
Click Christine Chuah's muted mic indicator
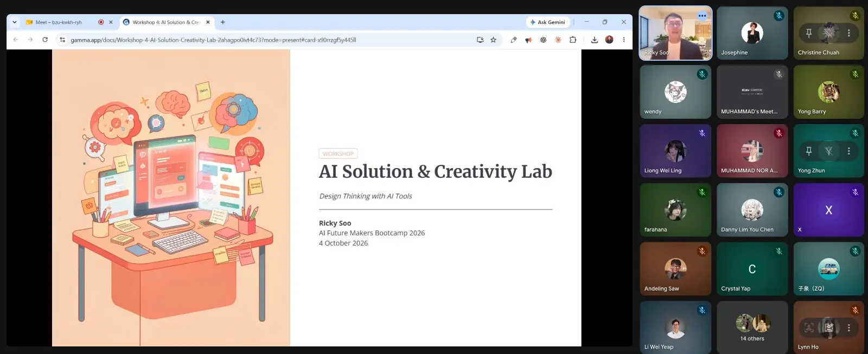856,16
